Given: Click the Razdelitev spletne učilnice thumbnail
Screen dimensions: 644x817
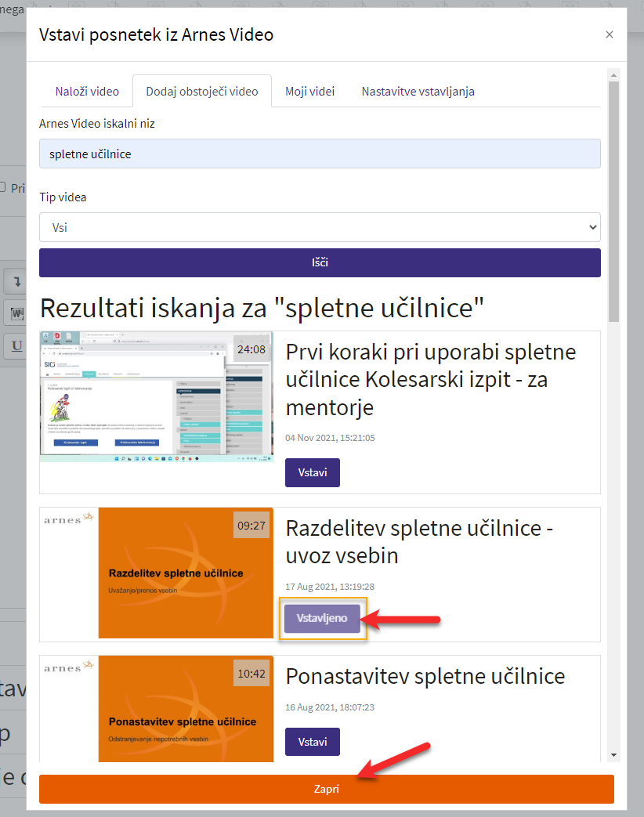Looking at the screenshot, I should (157, 573).
